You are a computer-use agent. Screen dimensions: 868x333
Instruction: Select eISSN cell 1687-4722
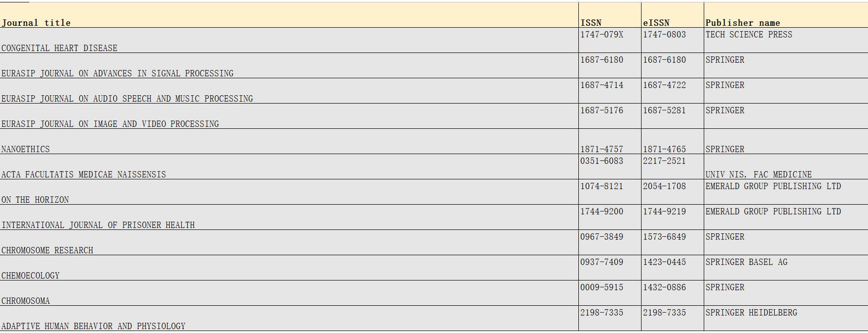coord(673,91)
